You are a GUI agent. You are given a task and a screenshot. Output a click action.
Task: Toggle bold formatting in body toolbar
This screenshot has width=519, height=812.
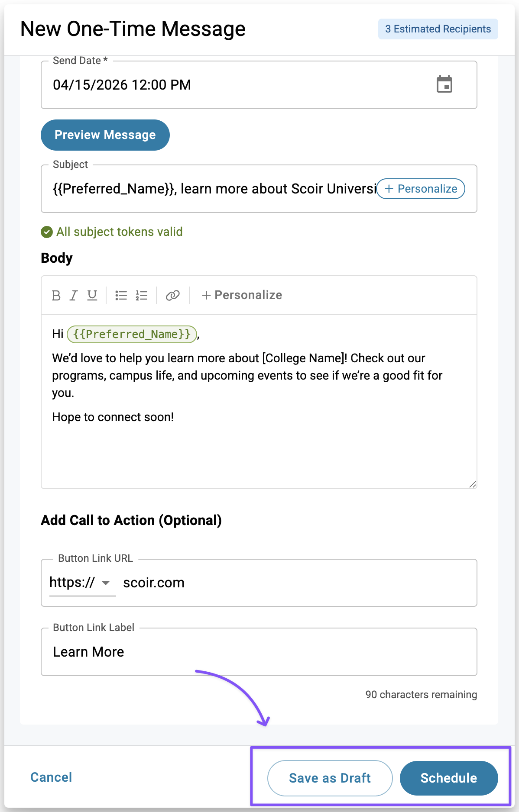tap(56, 295)
